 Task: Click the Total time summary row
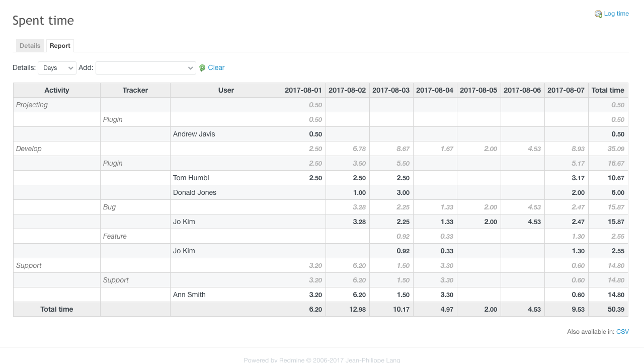56,309
